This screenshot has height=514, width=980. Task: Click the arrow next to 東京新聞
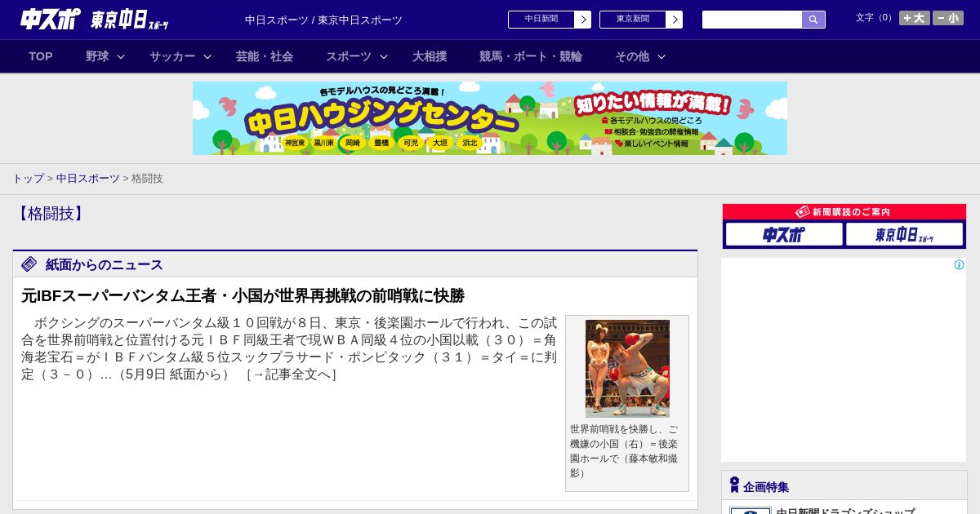pyautogui.click(x=674, y=20)
